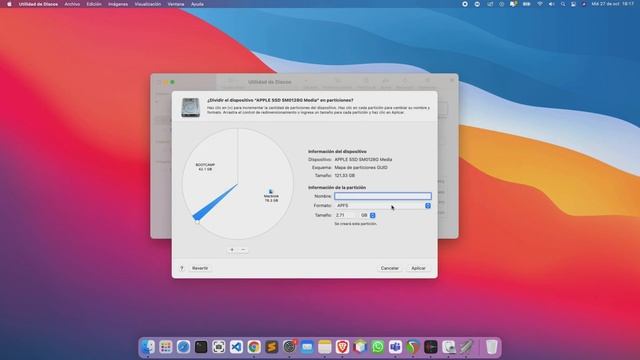The width and height of the screenshot is (640, 360).
Task: Open Terminal from the dock
Action: (201, 347)
